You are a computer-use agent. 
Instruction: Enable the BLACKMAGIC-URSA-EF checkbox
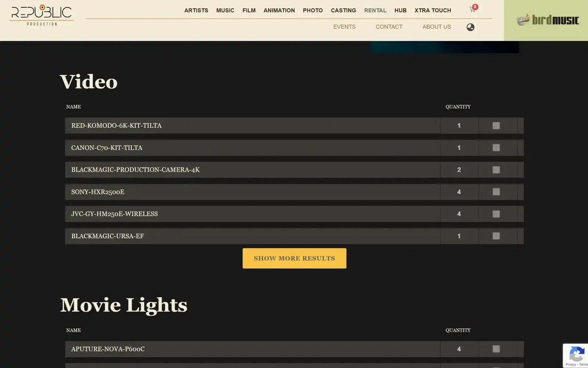496,236
